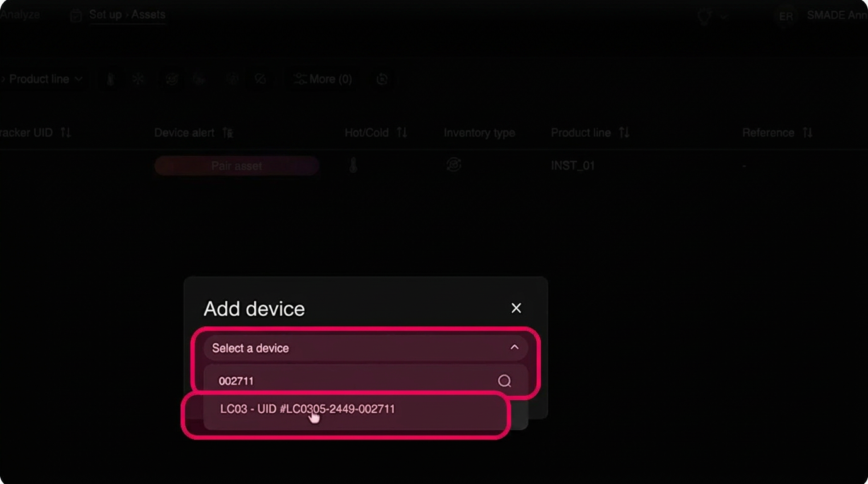The width and height of the screenshot is (868, 484).
Task: Open the More (0) filters button
Action: [323, 79]
